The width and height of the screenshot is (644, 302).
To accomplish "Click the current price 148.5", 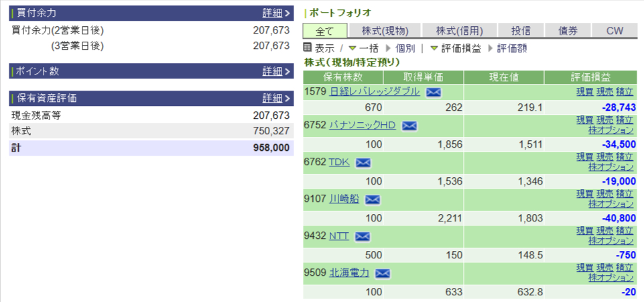I will pos(531,254).
